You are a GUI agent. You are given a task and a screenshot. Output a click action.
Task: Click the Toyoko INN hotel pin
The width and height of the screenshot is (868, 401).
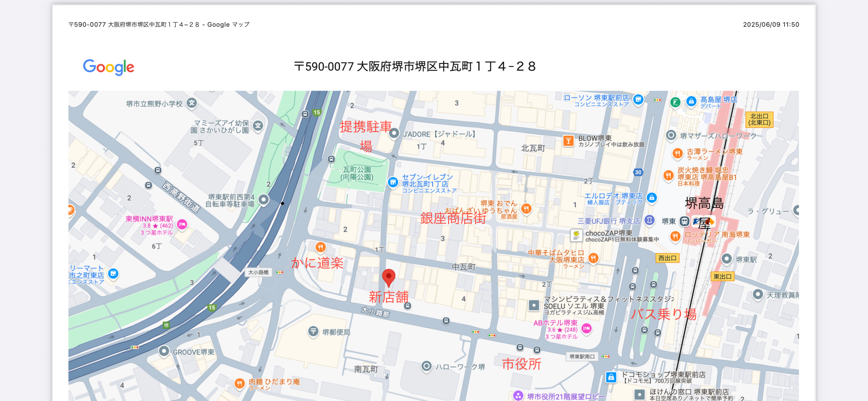[x=182, y=224]
